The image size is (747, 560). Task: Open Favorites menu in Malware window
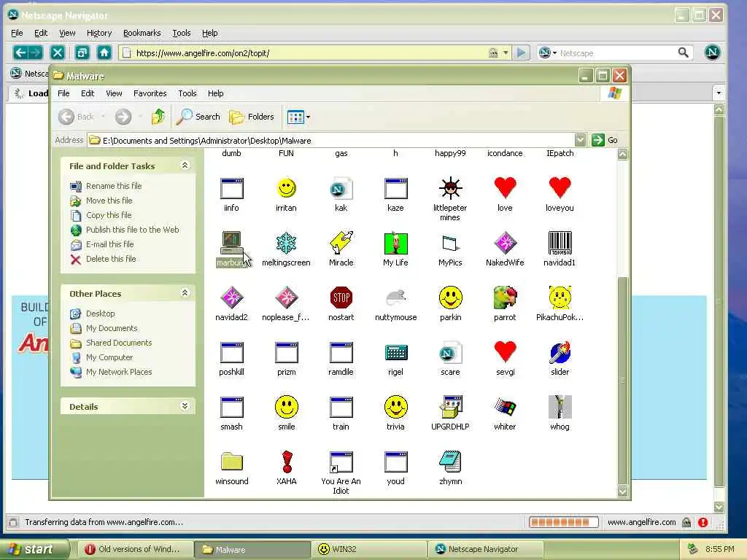(x=150, y=93)
